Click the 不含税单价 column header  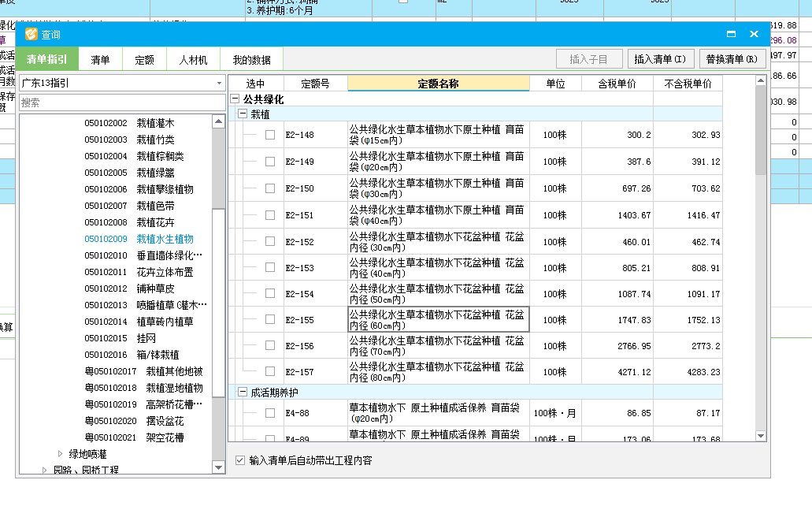click(688, 84)
